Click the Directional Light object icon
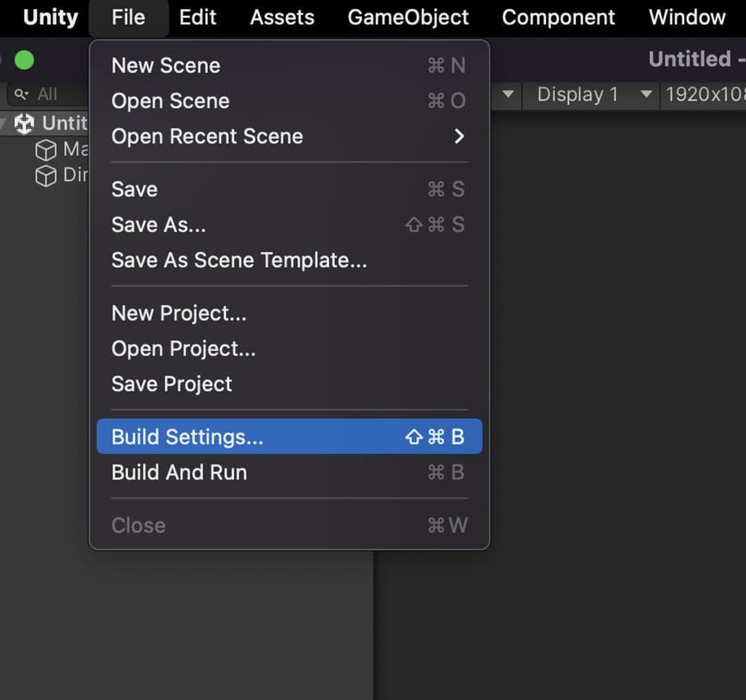Screen dimensions: 746x700 pos(46,175)
